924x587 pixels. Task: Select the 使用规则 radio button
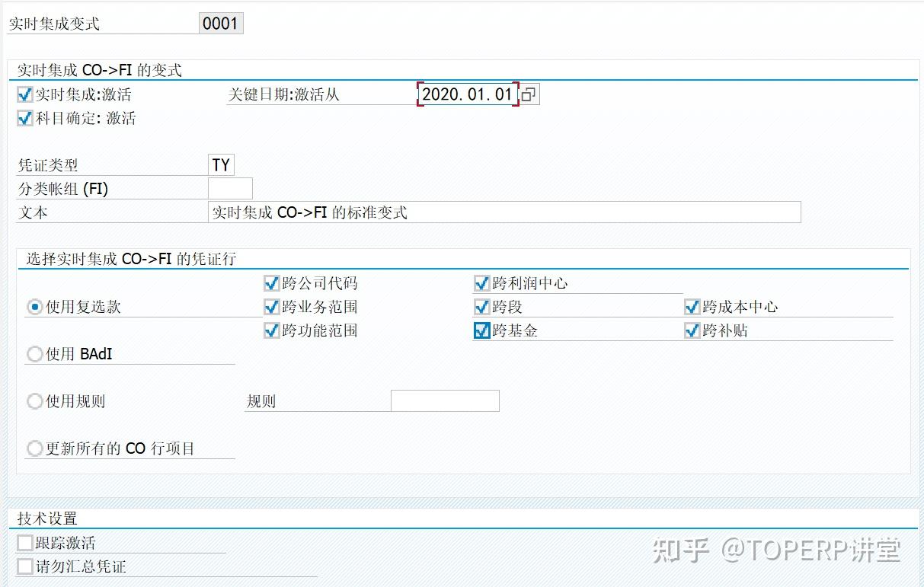point(34,401)
